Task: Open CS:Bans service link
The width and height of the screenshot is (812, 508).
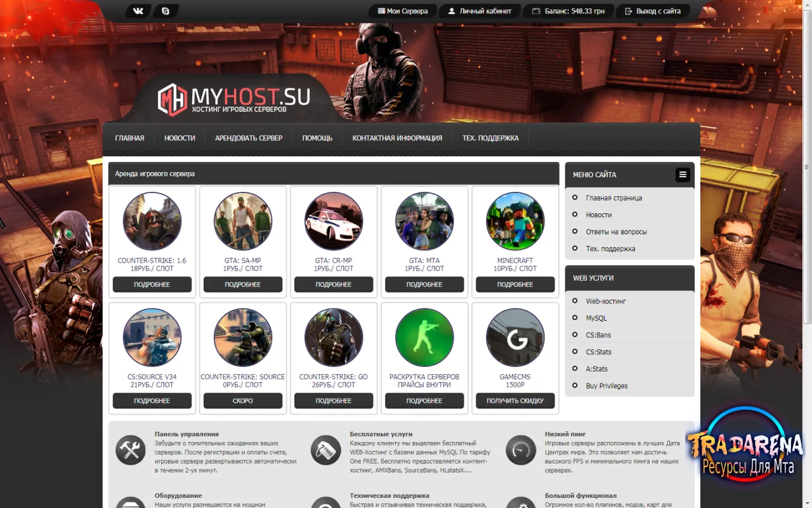Action: coord(598,335)
